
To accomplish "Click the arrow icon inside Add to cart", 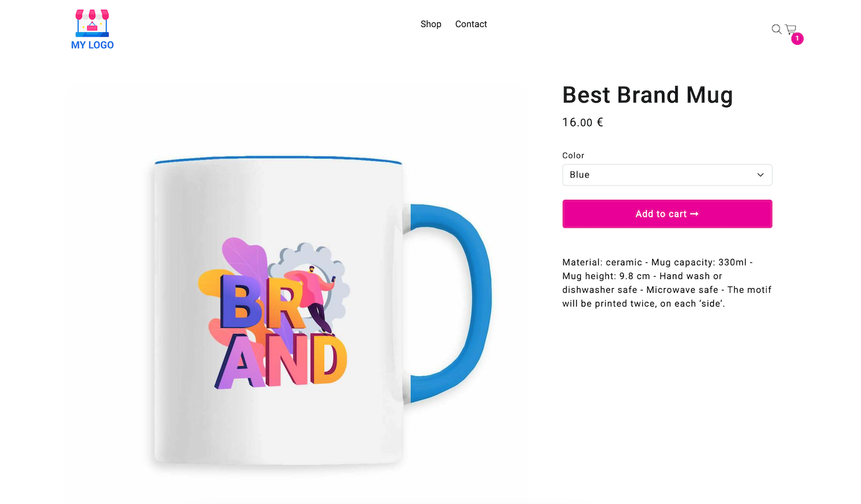I will coord(694,214).
